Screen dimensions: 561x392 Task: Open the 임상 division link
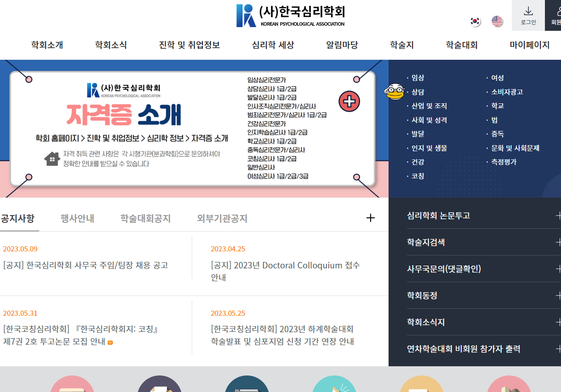[418, 78]
